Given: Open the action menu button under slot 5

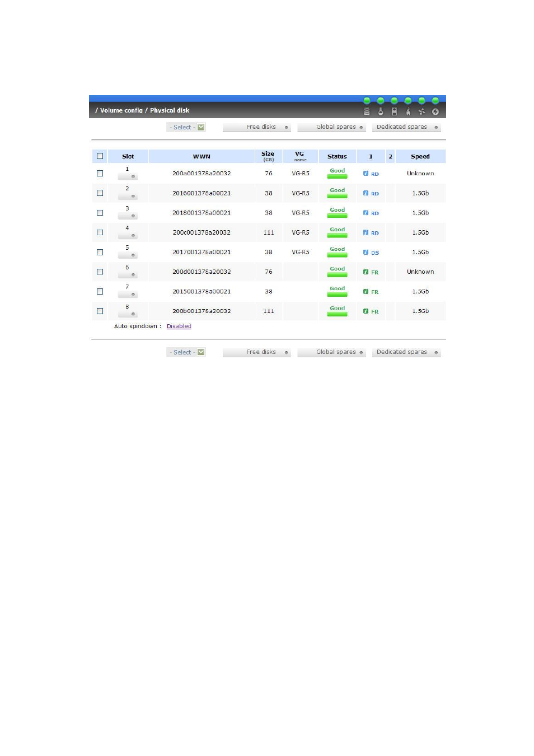Looking at the screenshot, I should (x=128, y=255).
